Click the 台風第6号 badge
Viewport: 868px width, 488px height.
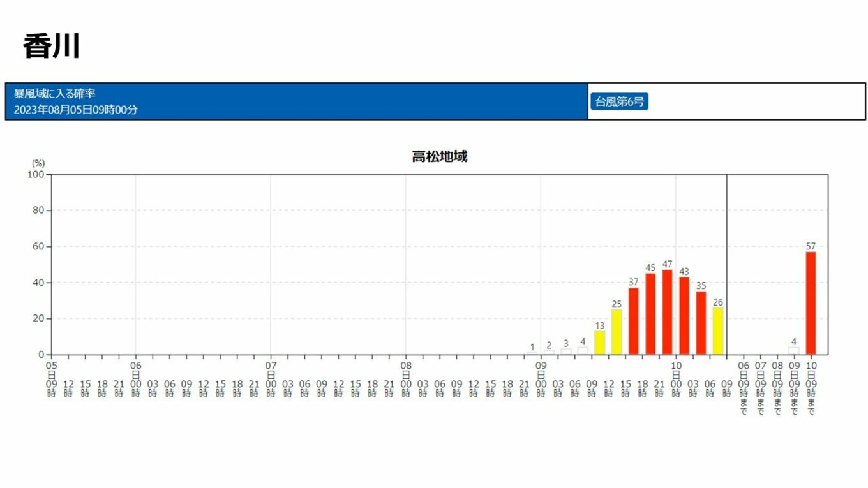point(619,101)
